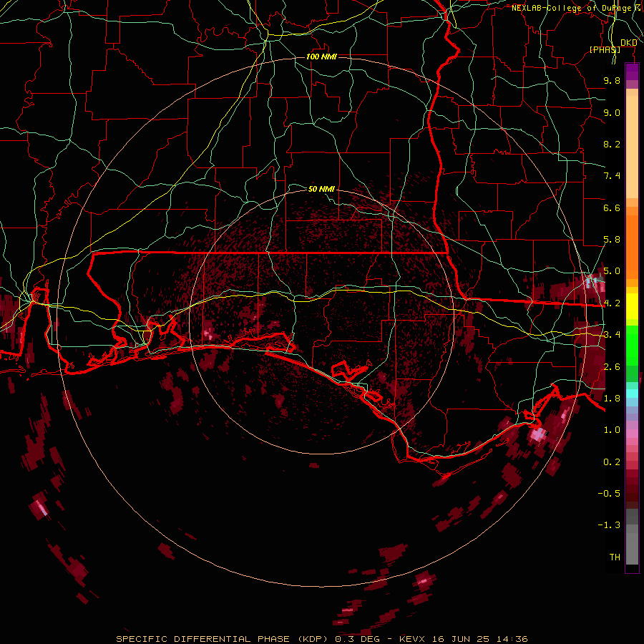Select the 2.6 value on the color scale
This screenshot has height=644, width=644.
point(612,367)
